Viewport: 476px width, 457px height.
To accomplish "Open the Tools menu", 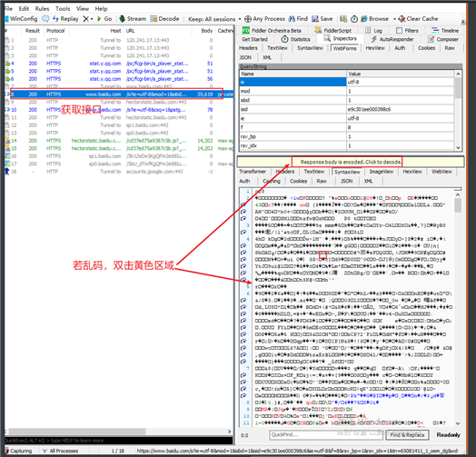I will 63,8.
